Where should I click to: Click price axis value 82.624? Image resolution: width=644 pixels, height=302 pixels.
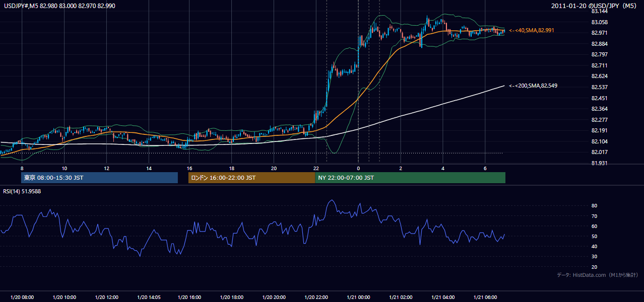599,76
